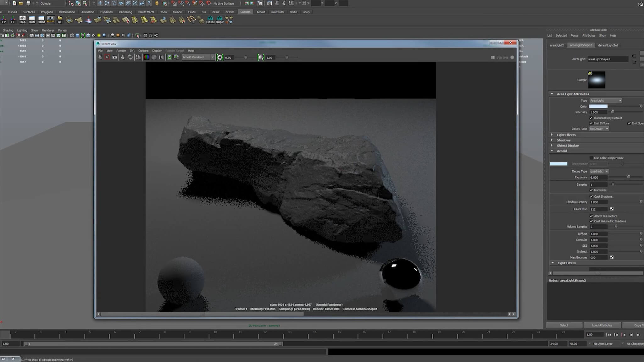Open the light Type dropdown
Image resolution: width=644 pixels, height=362 pixels.
605,101
